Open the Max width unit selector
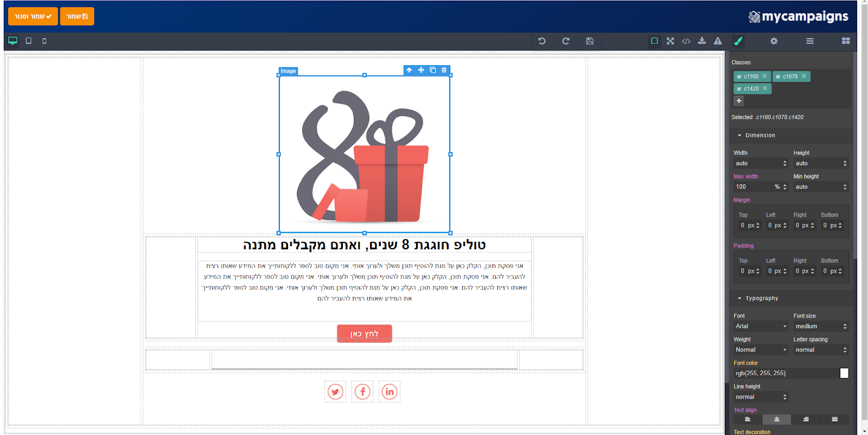Viewport: 868px width, 435px height. point(777,187)
